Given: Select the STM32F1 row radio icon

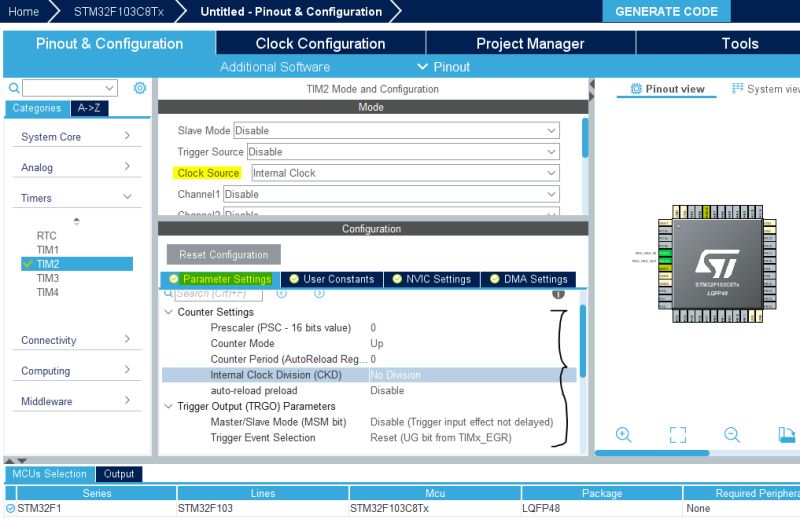Looking at the screenshot, I should (10, 508).
